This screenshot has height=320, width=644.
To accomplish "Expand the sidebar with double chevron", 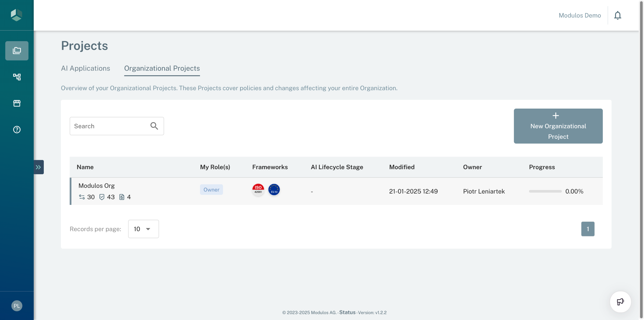I will 38,167.
